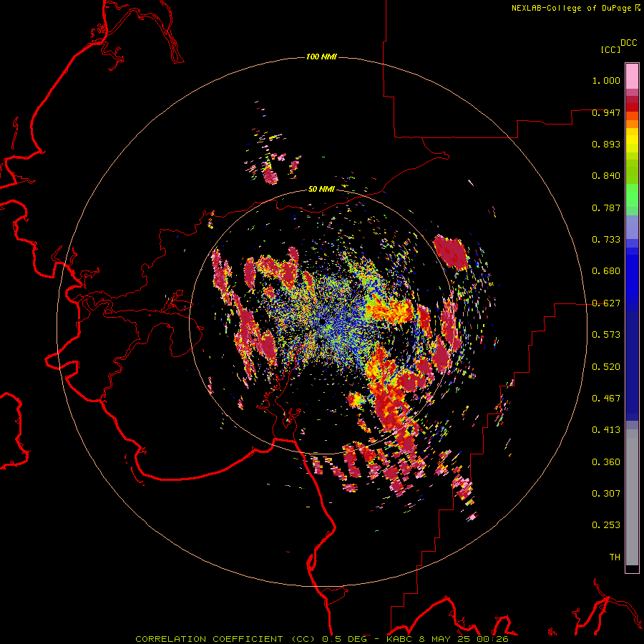
Task: Click the 0.893 legend value
Action: 606,144
